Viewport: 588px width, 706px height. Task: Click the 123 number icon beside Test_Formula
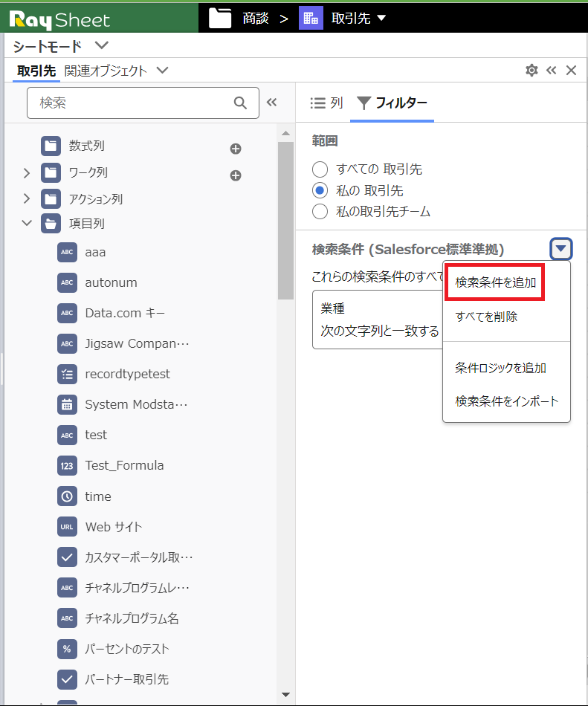[67, 465]
